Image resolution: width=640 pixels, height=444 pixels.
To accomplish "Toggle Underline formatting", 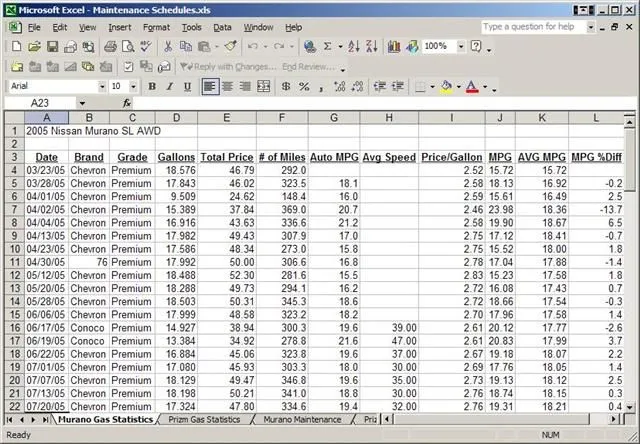I will tap(187, 87).
